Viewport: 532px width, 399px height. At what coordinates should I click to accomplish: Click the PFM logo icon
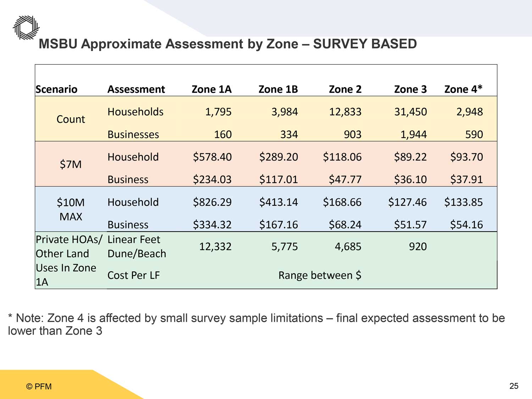coord(26,28)
